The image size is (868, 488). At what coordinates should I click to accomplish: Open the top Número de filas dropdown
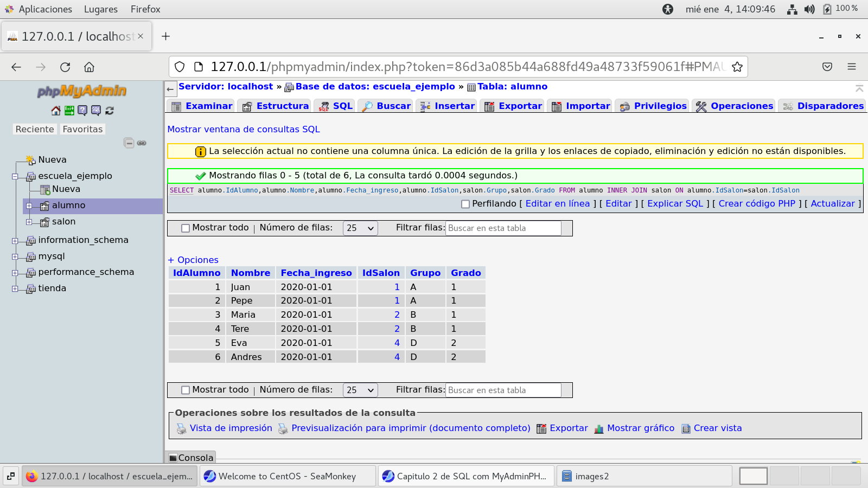point(360,228)
